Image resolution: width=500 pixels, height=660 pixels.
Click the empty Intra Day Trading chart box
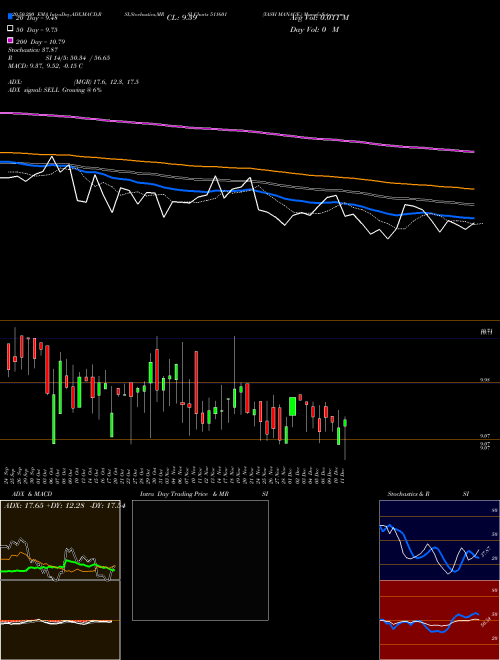pos(200,560)
